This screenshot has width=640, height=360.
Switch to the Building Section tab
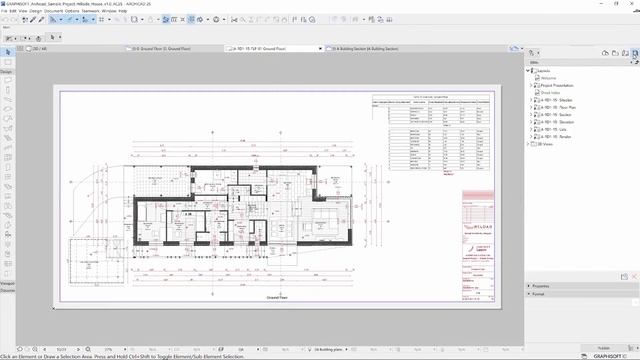coord(364,49)
